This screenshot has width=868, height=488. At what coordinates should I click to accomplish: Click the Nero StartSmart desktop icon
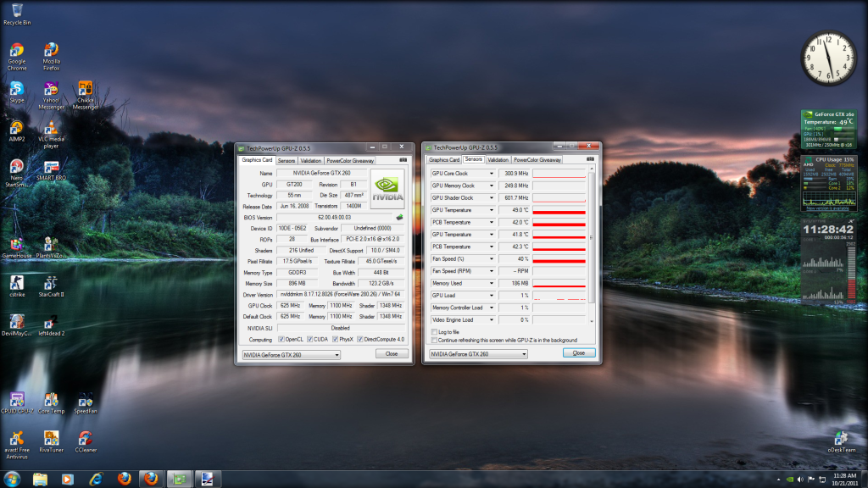[x=17, y=173]
